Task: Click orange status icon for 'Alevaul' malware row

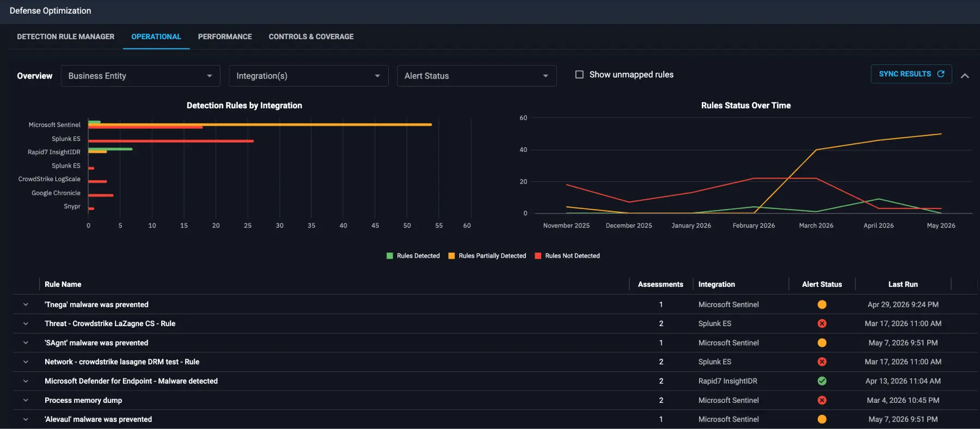Action: point(822,419)
